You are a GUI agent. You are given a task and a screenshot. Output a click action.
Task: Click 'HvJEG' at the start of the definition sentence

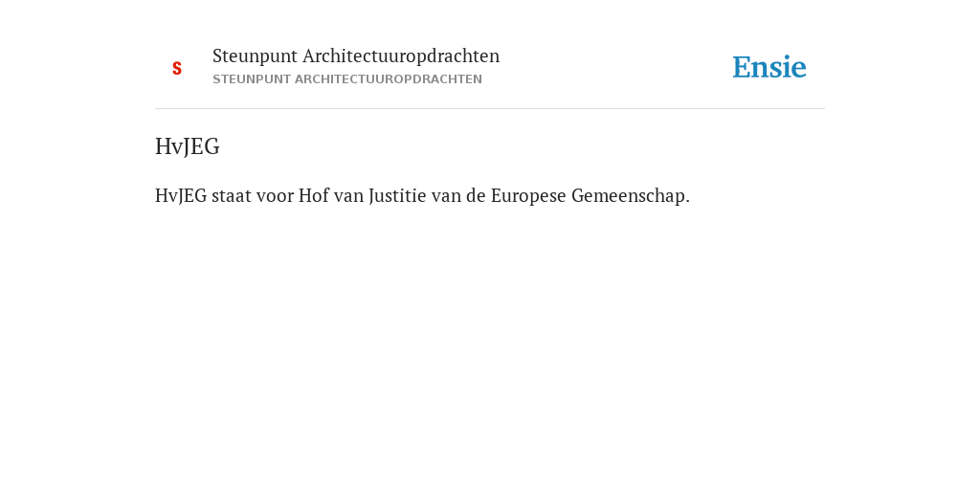tap(181, 196)
